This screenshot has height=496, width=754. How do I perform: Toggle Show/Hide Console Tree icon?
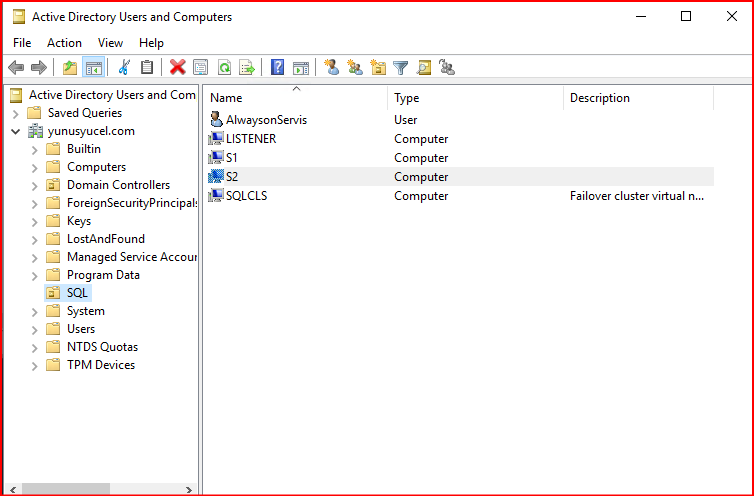coord(93,67)
